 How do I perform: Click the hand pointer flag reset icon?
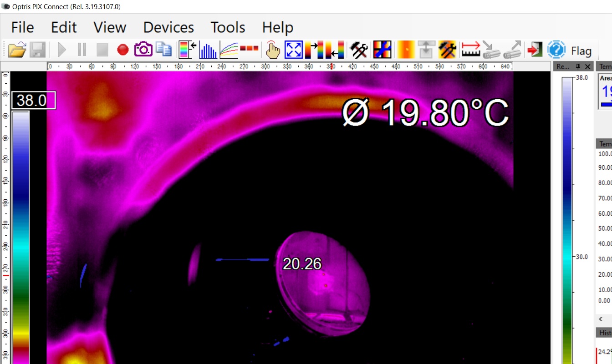[273, 50]
